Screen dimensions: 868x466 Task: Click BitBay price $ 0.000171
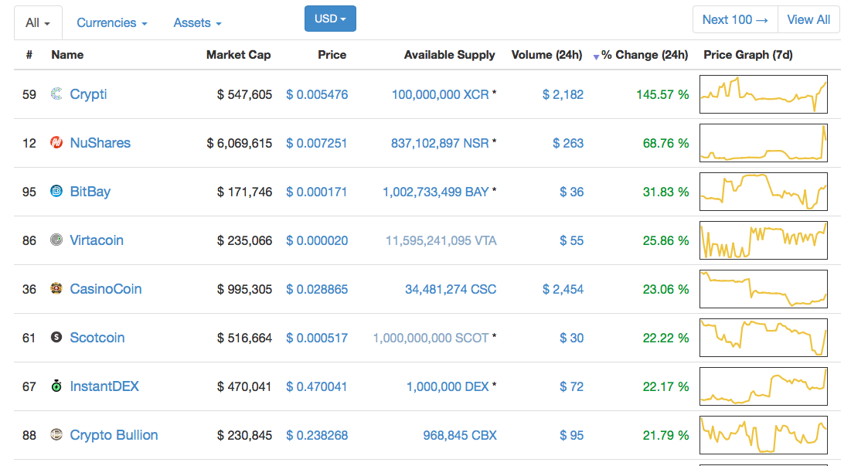pyautogui.click(x=317, y=192)
